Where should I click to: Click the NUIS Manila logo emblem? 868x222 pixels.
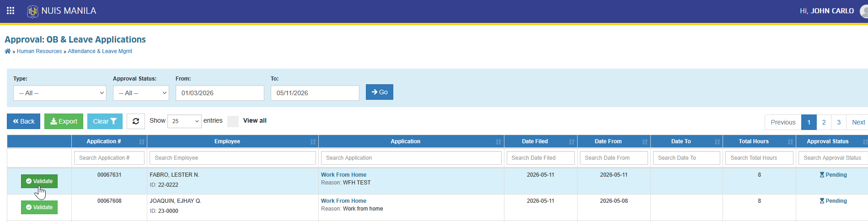[x=32, y=11]
